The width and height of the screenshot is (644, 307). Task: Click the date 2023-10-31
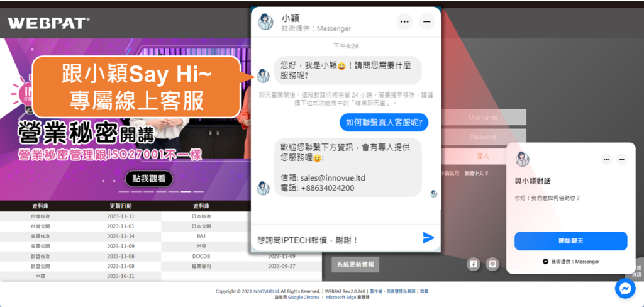coord(121,276)
